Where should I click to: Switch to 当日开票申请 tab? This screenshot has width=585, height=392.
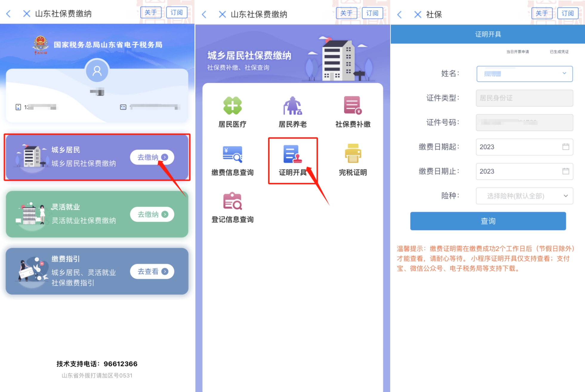tap(517, 52)
